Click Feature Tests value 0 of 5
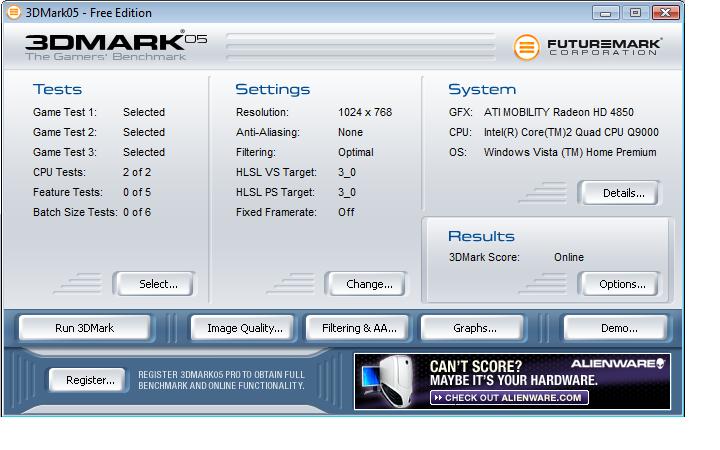The height and width of the screenshot is (450, 720). coord(137,192)
